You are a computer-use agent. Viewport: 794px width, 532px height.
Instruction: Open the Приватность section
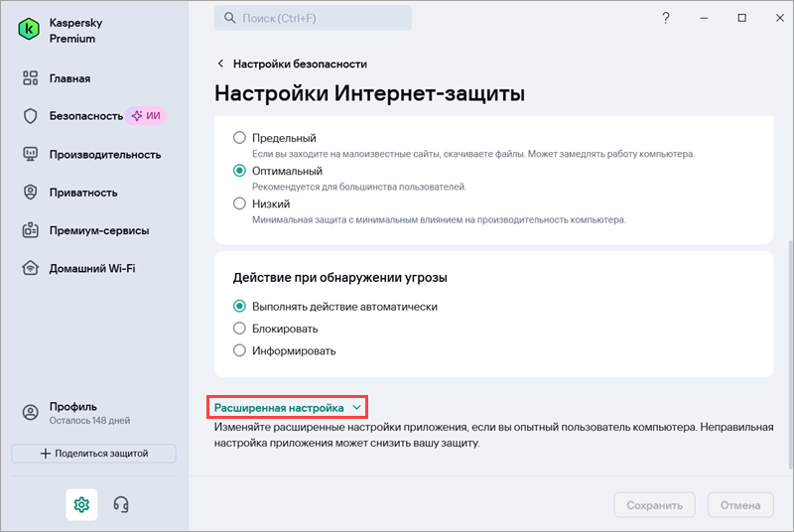point(83,193)
